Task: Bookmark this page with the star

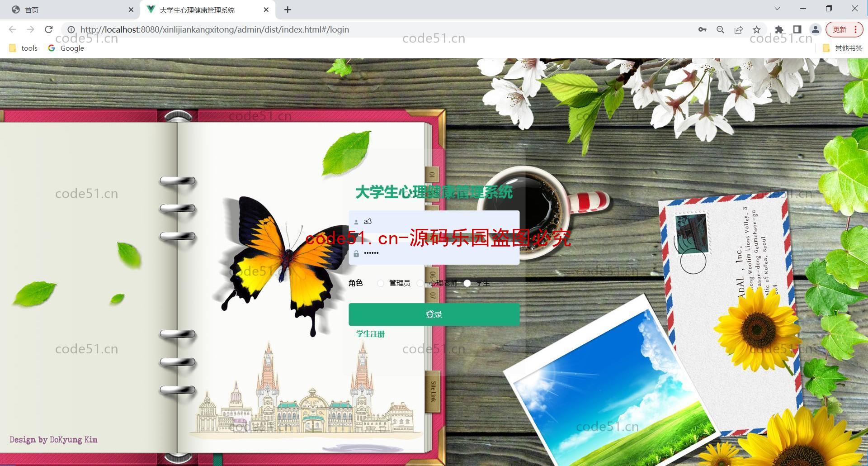Action: pos(756,29)
